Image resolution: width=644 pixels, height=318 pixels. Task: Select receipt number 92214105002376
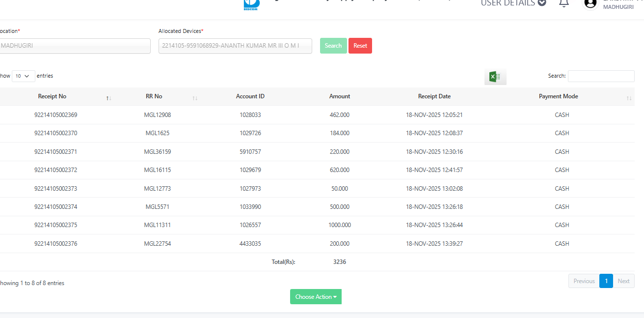point(55,244)
